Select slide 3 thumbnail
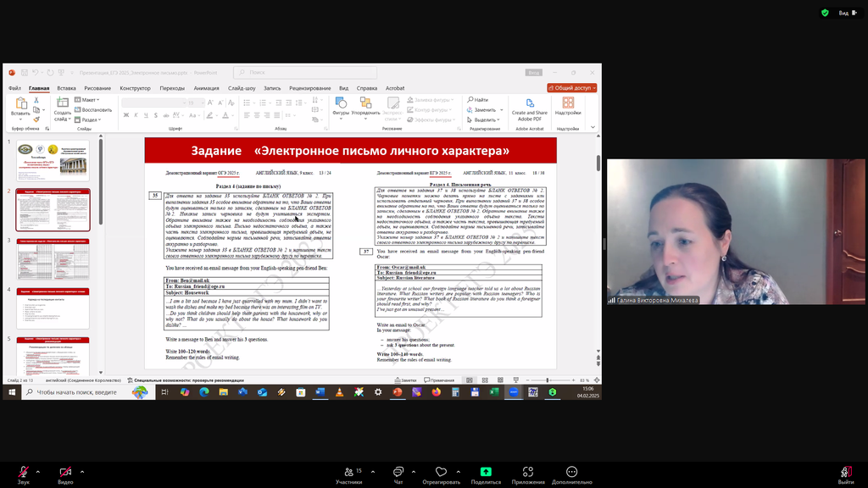The height and width of the screenshot is (488, 868). (x=53, y=259)
